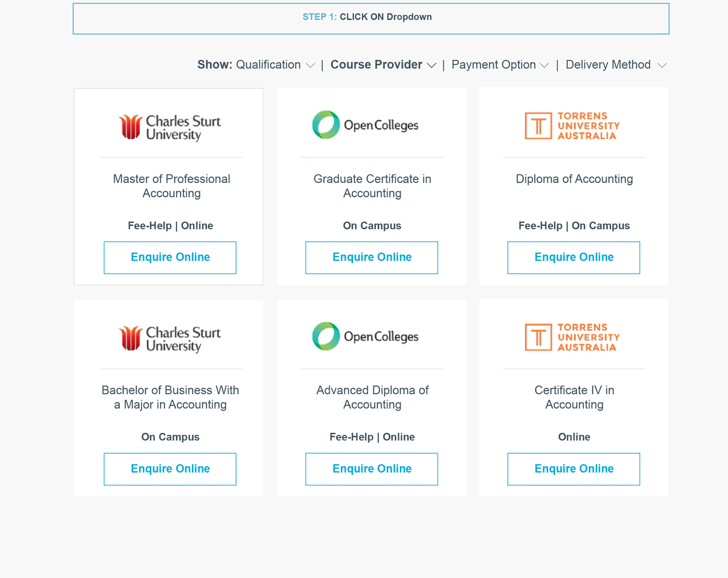Select the Master of Professional Accounting title
728x578 pixels.
171,186
